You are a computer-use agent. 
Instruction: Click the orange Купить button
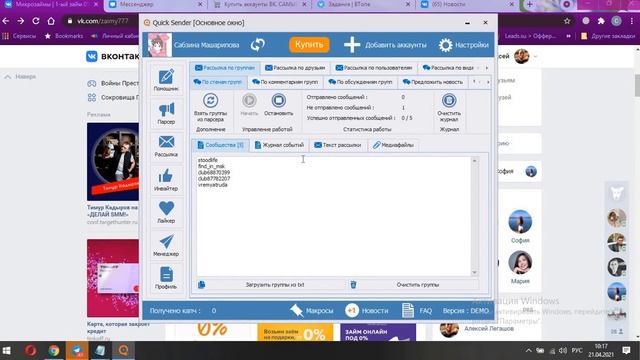pos(309,45)
